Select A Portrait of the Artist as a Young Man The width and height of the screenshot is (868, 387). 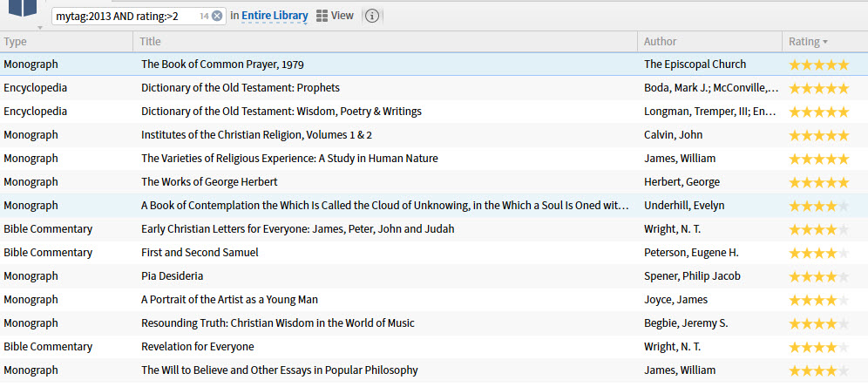[229, 300]
